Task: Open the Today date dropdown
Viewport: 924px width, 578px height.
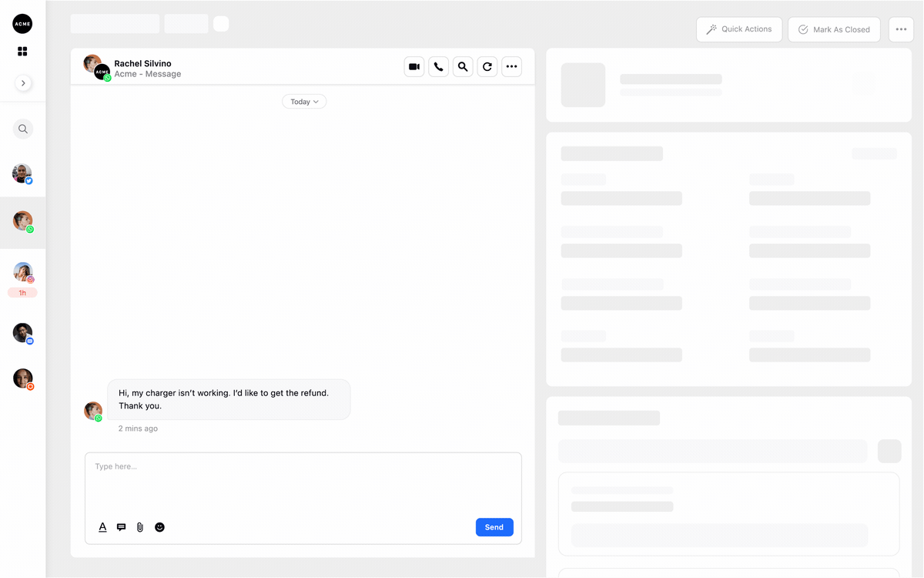Action: point(304,102)
